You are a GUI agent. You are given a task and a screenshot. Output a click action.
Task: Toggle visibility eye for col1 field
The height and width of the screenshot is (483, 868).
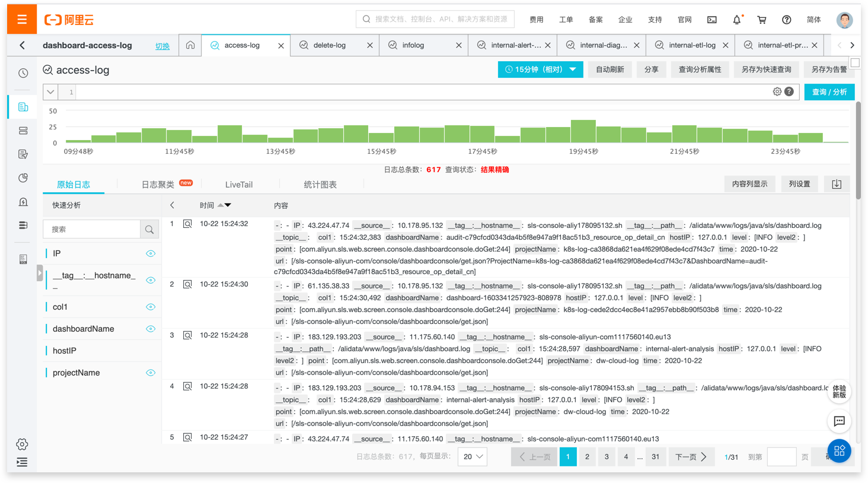point(151,307)
